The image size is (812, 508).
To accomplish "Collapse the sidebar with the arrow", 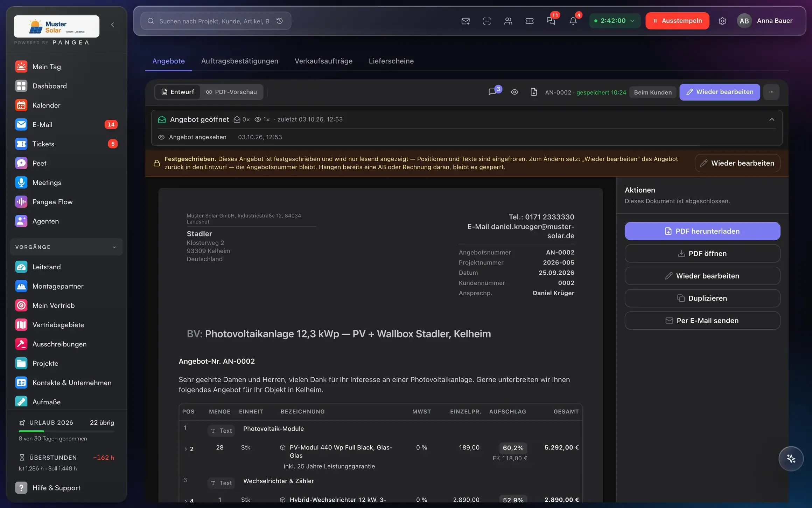I will coord(112,25).
